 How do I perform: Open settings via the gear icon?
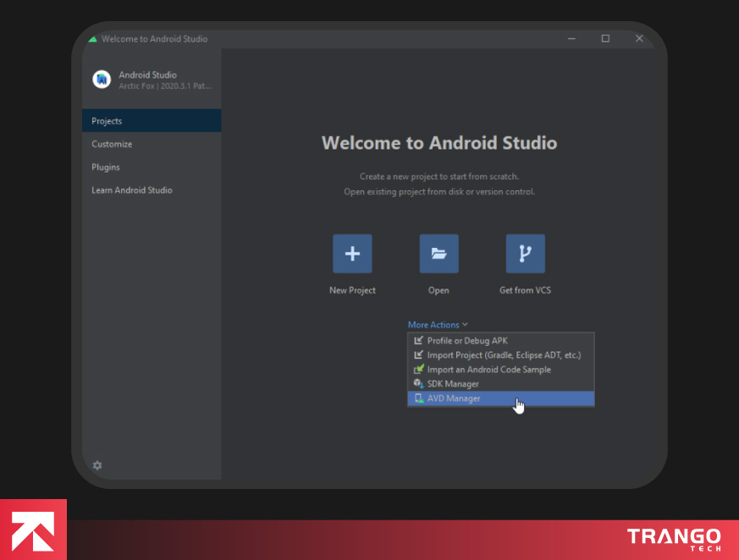point(97,465)
